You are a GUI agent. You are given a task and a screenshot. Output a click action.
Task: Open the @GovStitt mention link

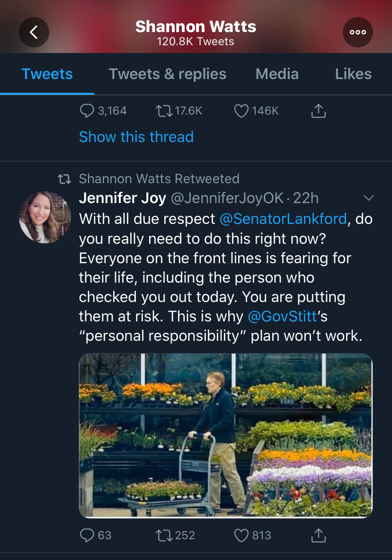coord(282,316)
